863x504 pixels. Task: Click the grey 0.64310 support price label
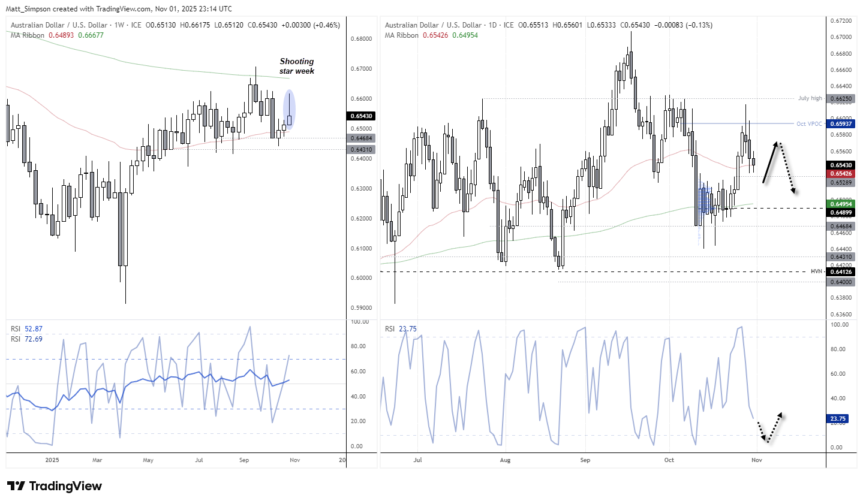coord(840,257)
